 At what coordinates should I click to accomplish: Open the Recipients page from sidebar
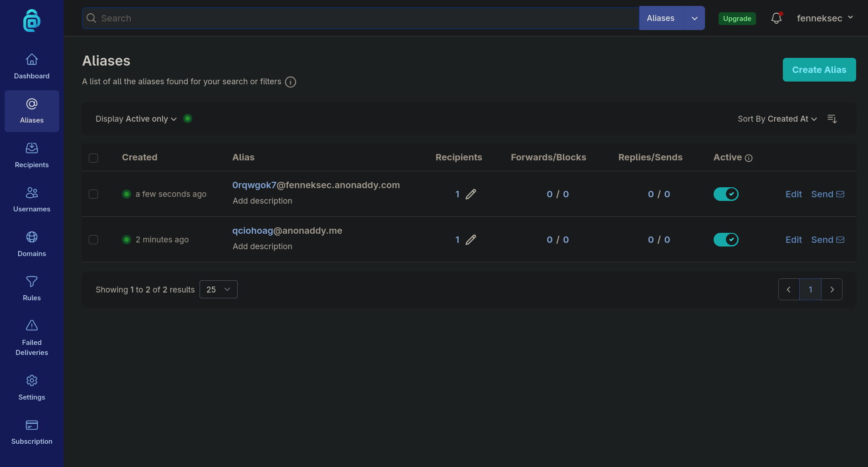point(32,155)
